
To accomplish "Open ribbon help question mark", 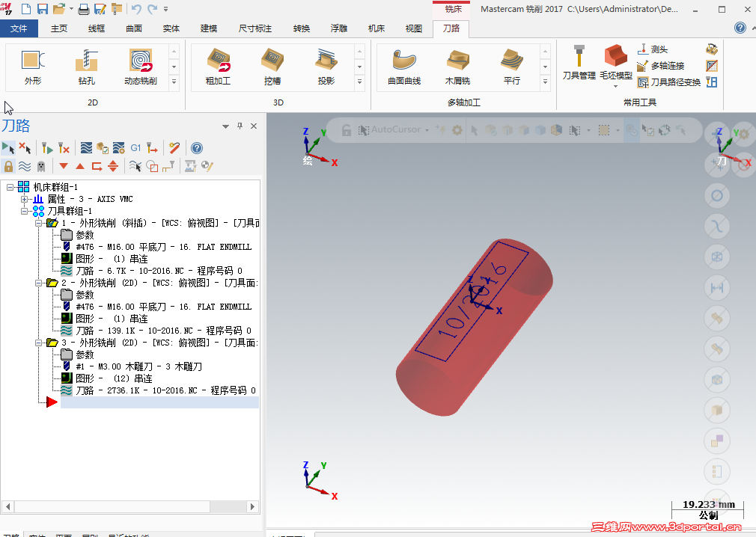I will click(x=740, y=28).
